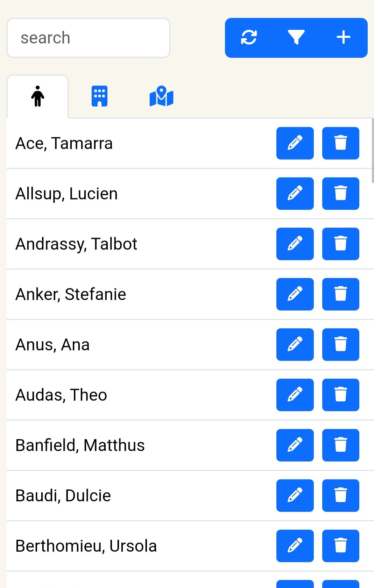
Task: Delete the Ace, Tamarra entry
Action: point(340,143)
